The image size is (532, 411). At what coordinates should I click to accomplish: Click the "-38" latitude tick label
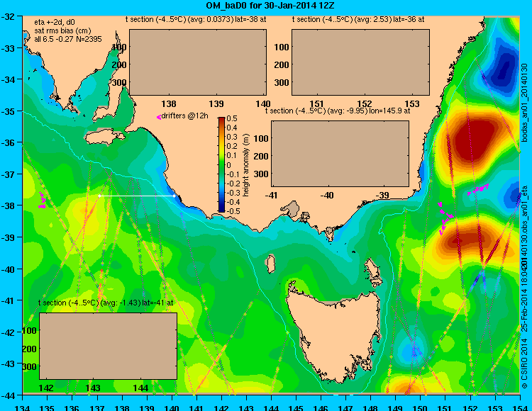[x=8, y=205]
